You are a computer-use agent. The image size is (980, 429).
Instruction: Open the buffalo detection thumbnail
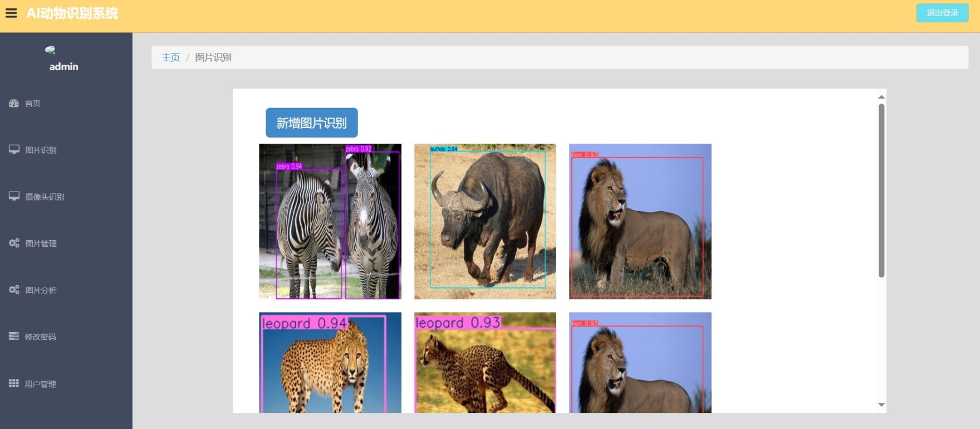click(484, 221)
